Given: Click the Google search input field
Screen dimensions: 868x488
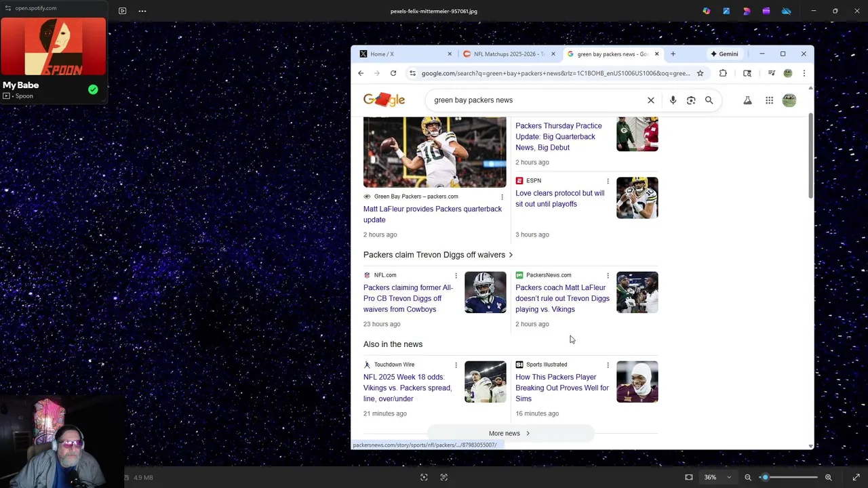Looking at the screenshot, I should click(536, 100).
